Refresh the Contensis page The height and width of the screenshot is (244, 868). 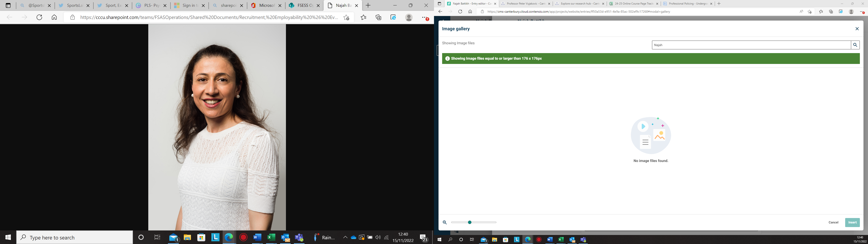pyautogui.click(x=460, y=12)
